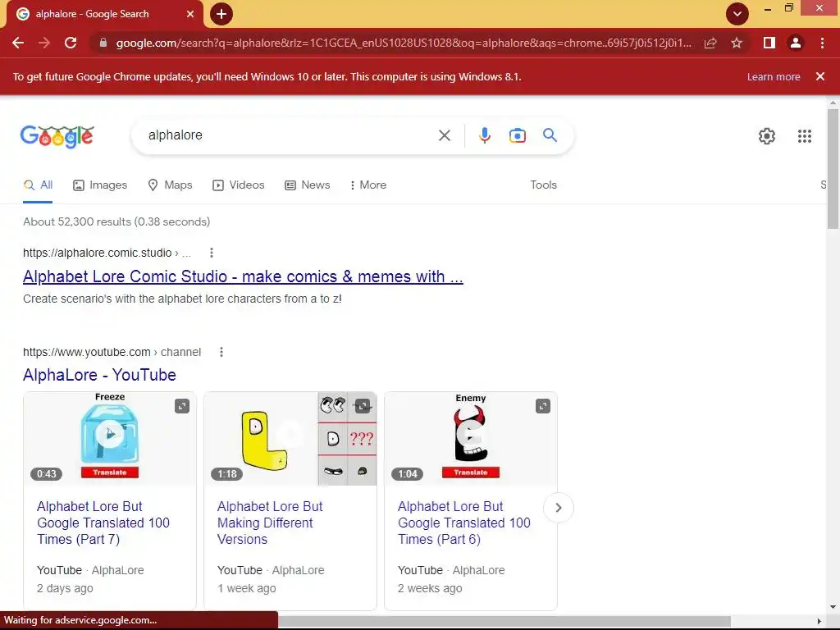Open Chrome profile menu

click(796, 43)
